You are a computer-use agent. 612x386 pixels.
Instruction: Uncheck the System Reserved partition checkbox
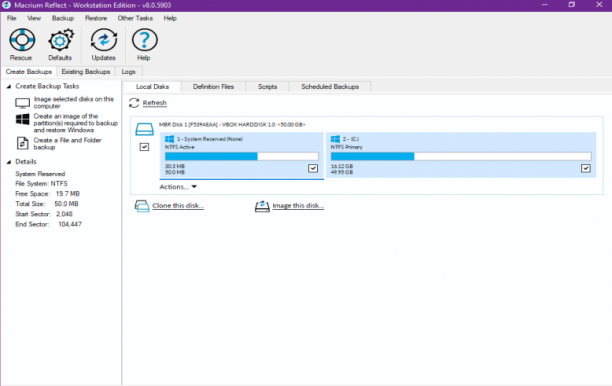click(313, 168)
